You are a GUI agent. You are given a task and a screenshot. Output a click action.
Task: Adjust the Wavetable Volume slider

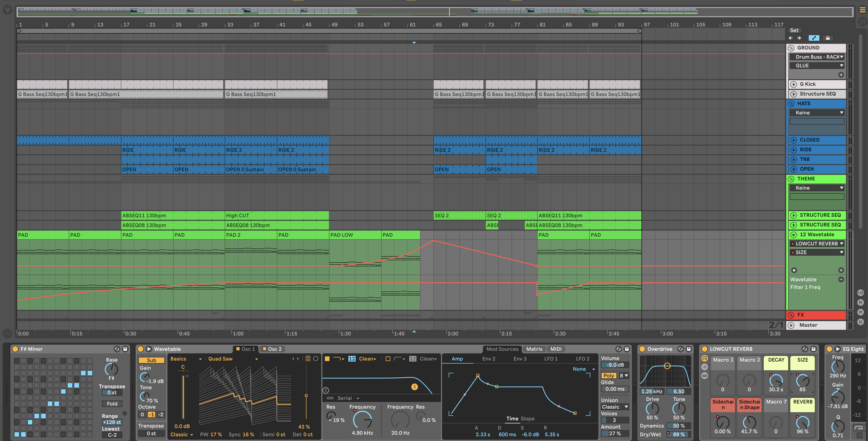coord(615,365)
